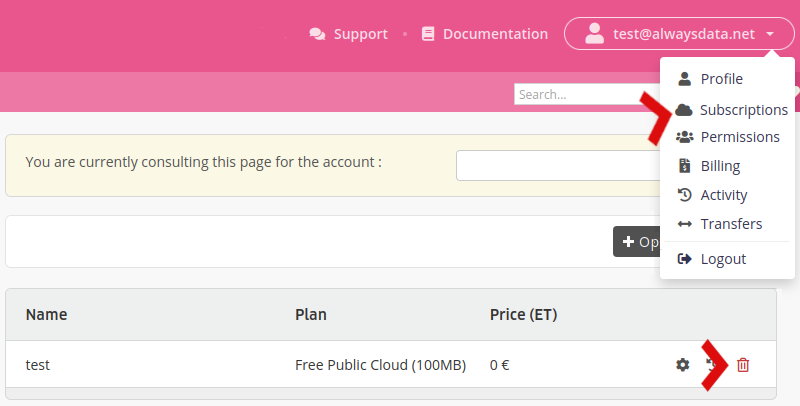Click the Name column header
The width and height of the screenshot is (800, 406).
[46, 315]
